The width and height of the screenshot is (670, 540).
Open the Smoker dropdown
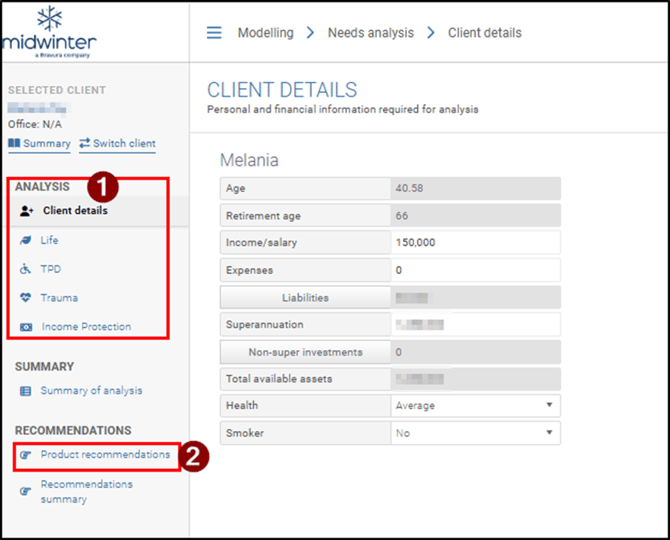pyautogui.click(x=475, y=433)
